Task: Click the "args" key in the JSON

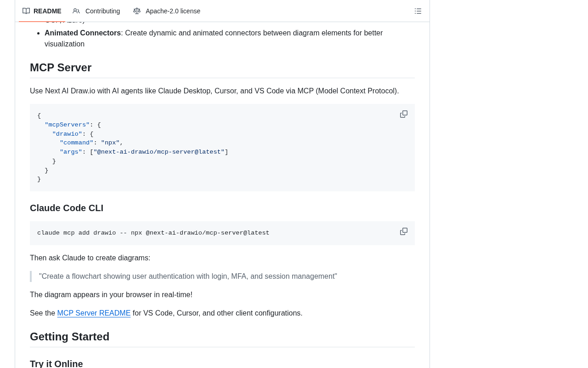Action: pyautogui.click(x=71, y=152)
